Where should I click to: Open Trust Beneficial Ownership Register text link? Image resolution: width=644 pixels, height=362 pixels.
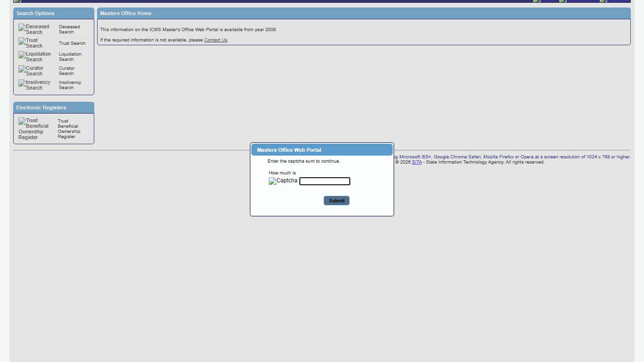tap(69, 129)
